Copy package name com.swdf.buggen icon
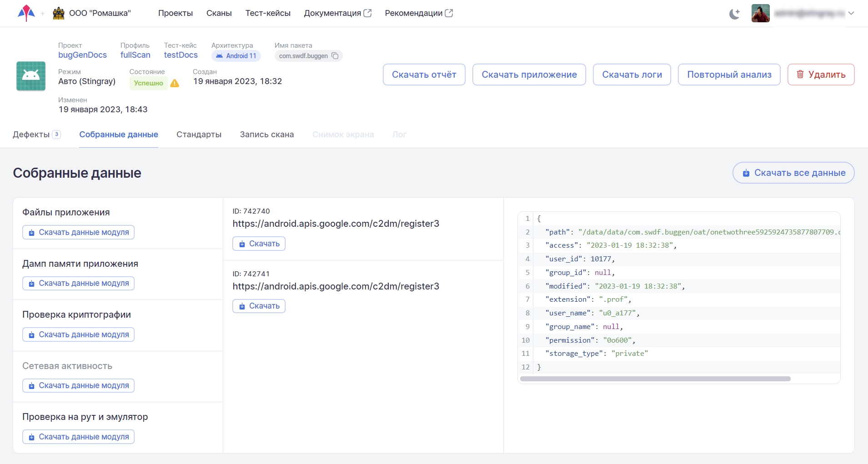 (x=335, y=56)
